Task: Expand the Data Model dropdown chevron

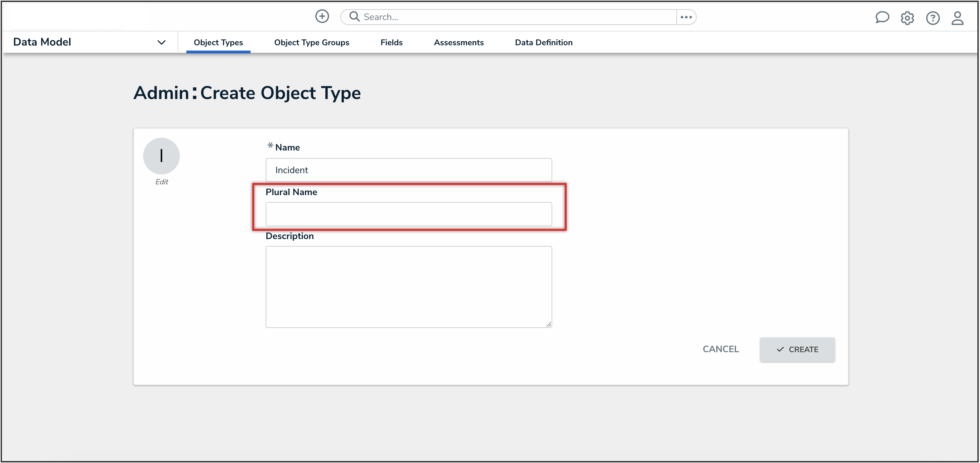Action: [x=161, y=42]
